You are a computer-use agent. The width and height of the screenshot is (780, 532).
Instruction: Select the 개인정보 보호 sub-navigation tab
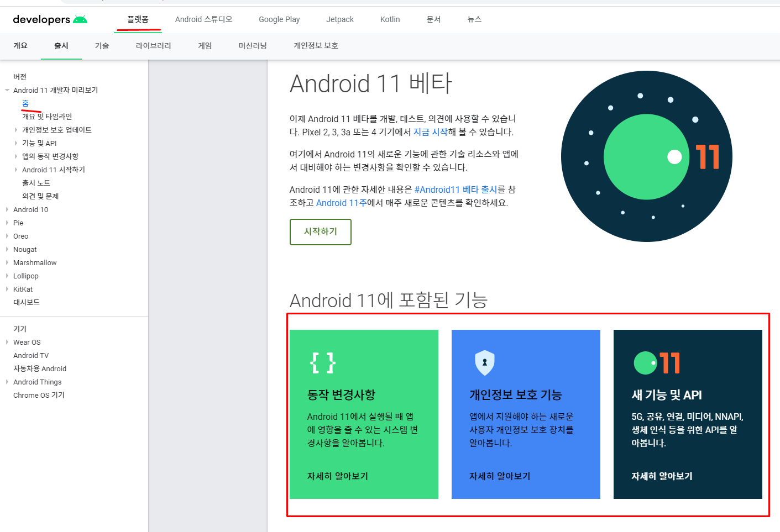click(x=316, y=46)
